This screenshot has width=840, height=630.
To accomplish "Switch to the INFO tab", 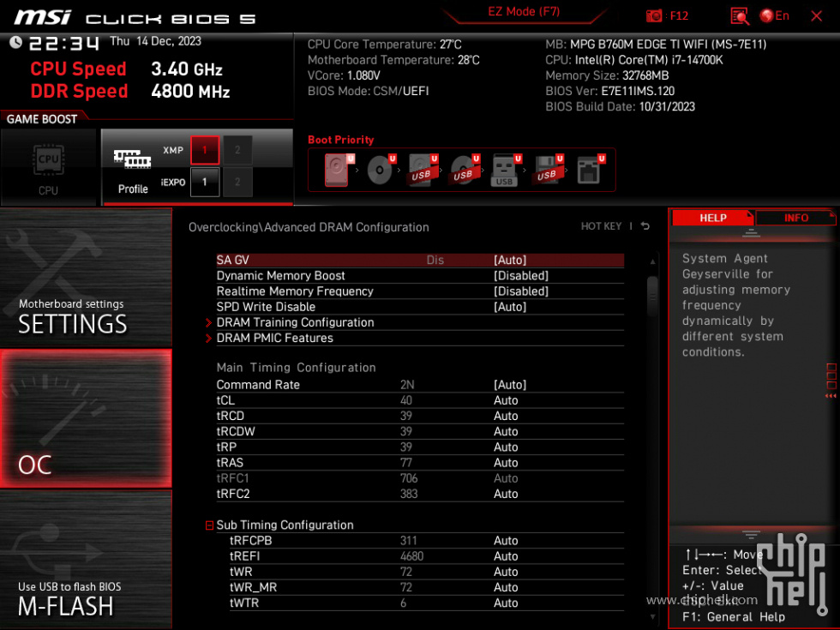I will pos(796,218).
